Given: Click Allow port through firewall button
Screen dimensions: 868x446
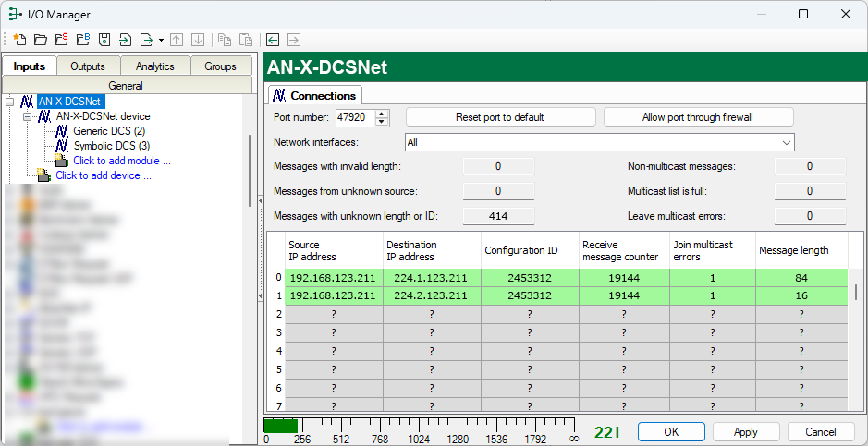Looking at the screenshot, I should point(698,117).
